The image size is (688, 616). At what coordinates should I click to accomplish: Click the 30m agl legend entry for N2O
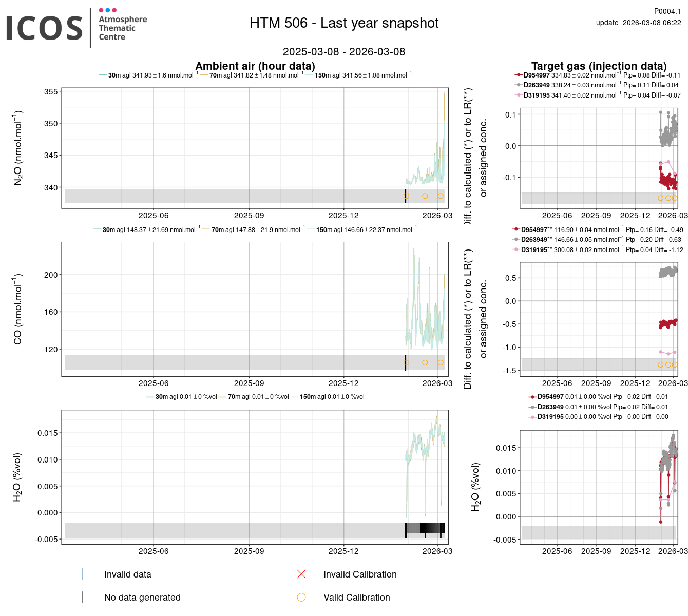148,75
